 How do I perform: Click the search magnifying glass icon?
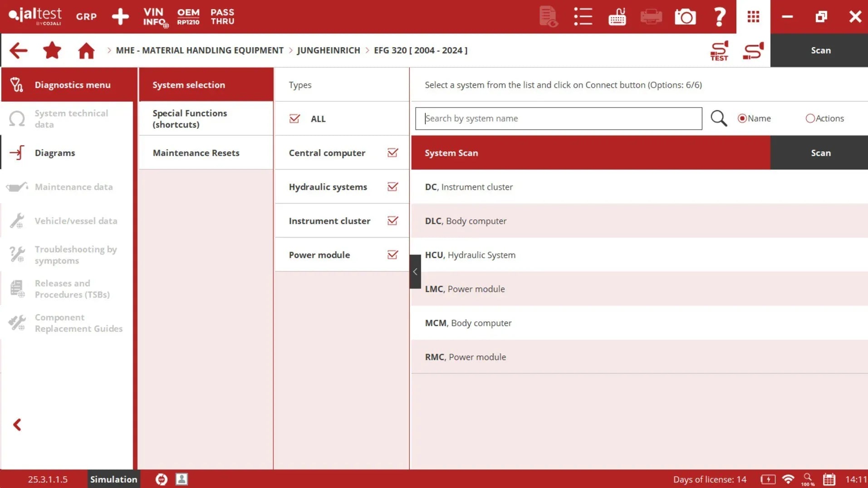(x=718, y=118)
